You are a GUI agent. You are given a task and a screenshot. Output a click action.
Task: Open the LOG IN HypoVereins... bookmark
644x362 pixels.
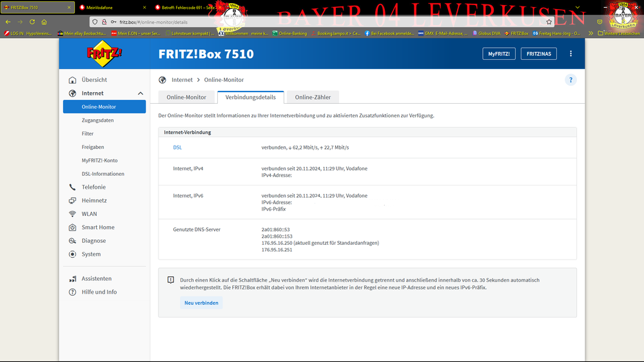pos(28,33)
